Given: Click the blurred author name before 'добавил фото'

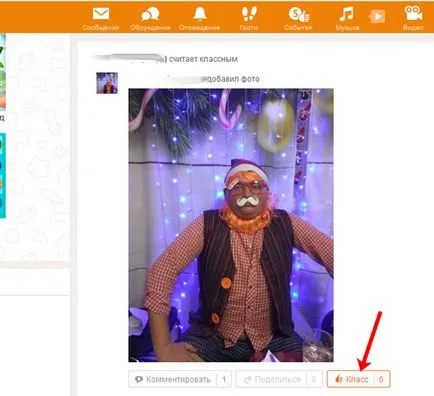Looking at the screenshot, I should 186,79.
